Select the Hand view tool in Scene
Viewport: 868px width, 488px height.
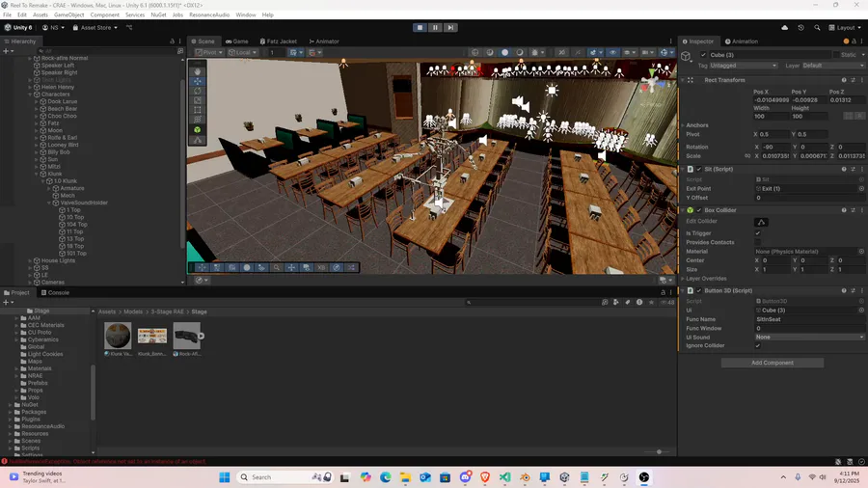(198, 71)
